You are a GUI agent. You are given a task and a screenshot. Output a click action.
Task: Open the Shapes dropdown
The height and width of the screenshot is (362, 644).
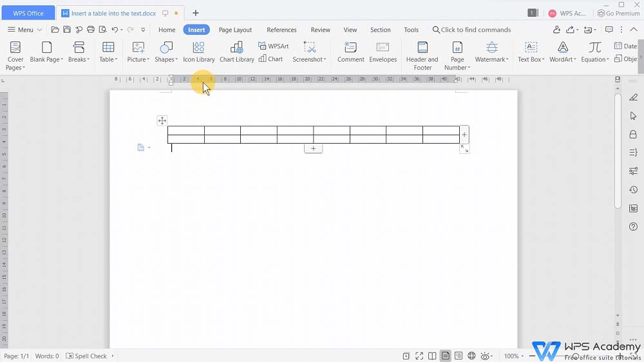point(166,59)
